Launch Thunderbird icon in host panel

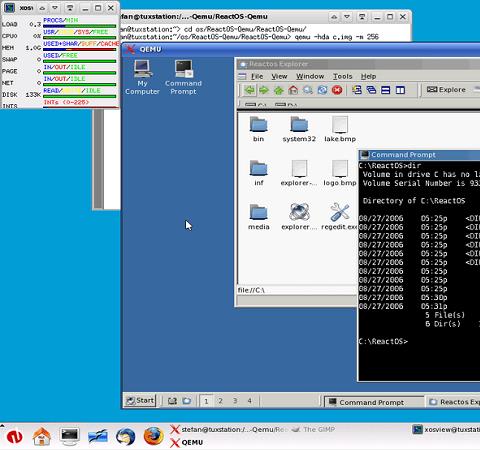tap(125, 436)
